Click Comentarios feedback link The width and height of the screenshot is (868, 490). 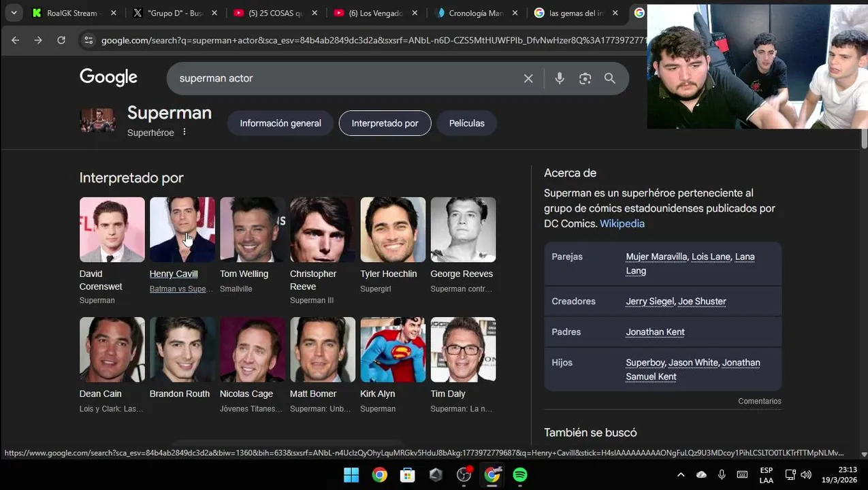pyautogui.click(x=760, y=401)
